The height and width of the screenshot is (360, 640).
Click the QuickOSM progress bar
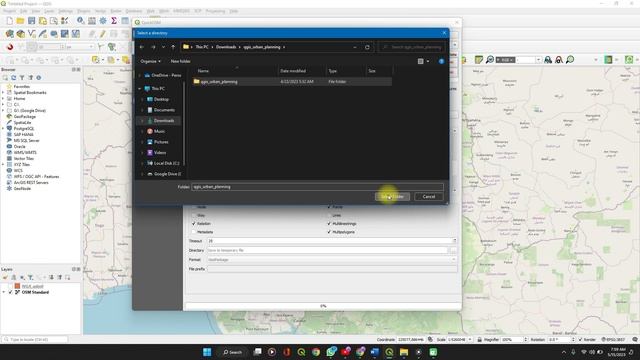323,306
